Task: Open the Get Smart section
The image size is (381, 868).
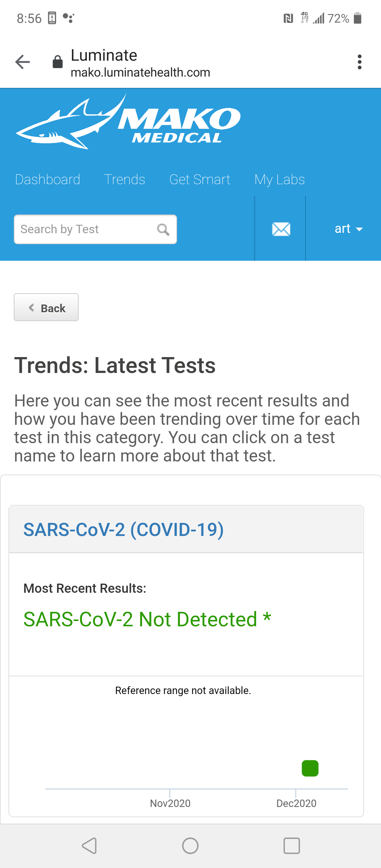Action: click(x=200, y=180)
